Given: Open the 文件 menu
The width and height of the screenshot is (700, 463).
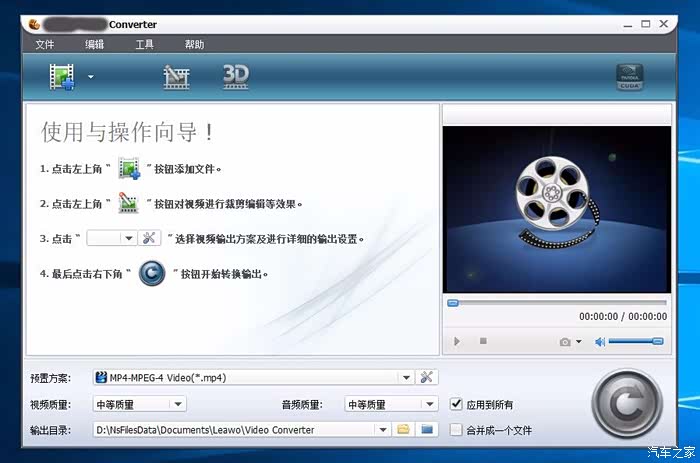Looking at the screenshot, I should click(45, 44).
